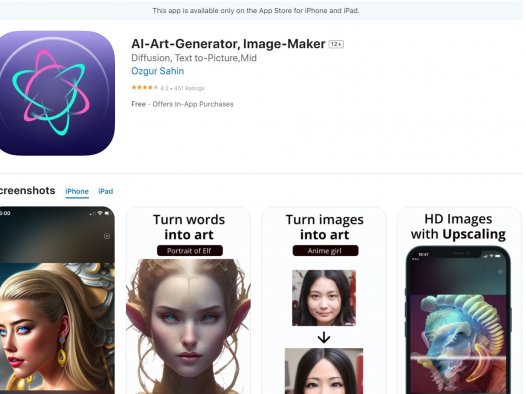
Task: Click the close icon in first phone screenshot
Action: [107, 236]
